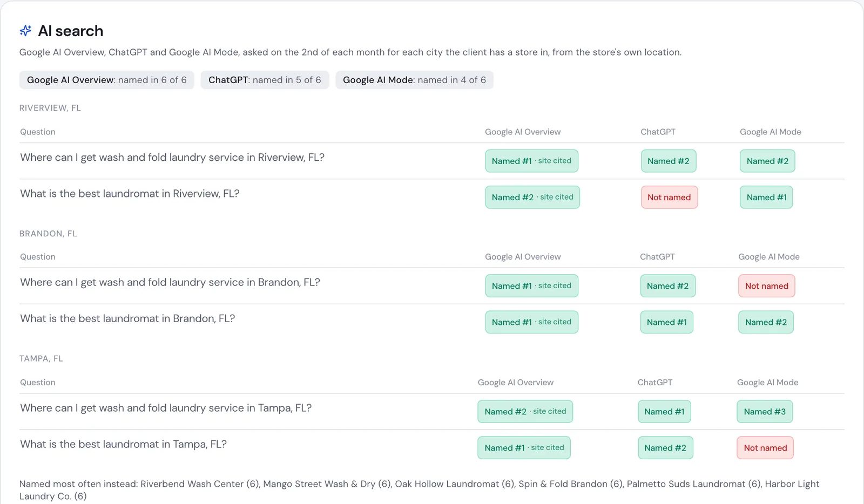The image size is (864, 504).
Task: Click Brandon best laundromat ChatGPT "Named #1" badge
Action: click(x=666, y=322)
